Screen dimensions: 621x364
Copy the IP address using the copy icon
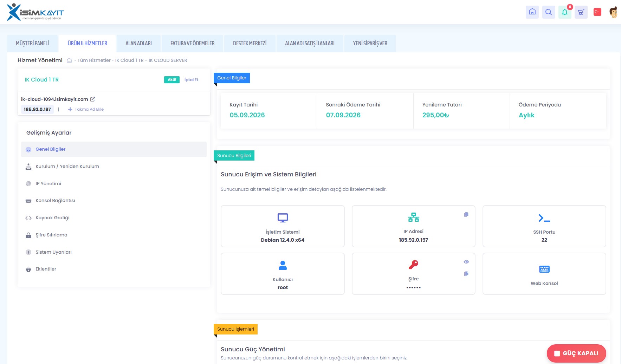[466, 214]
